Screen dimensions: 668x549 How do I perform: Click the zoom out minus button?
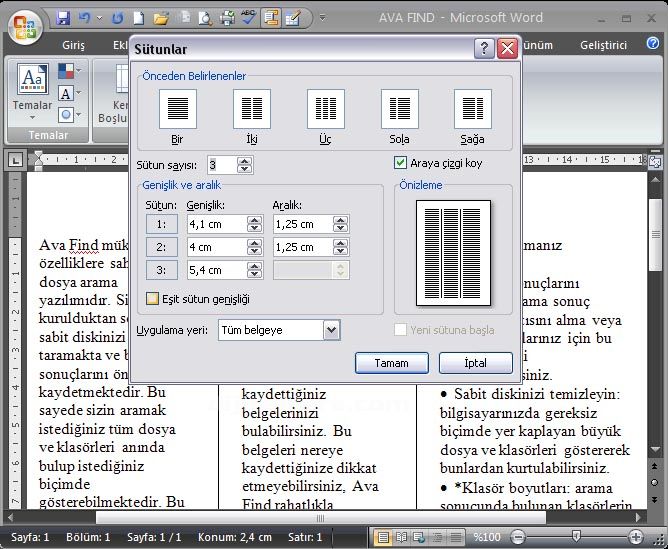[x=518, y=538]
